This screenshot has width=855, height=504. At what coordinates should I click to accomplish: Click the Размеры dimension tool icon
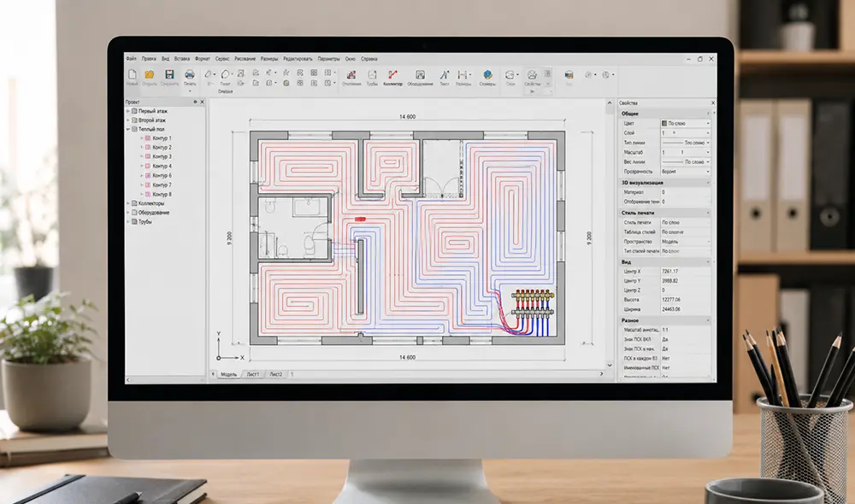463,78
